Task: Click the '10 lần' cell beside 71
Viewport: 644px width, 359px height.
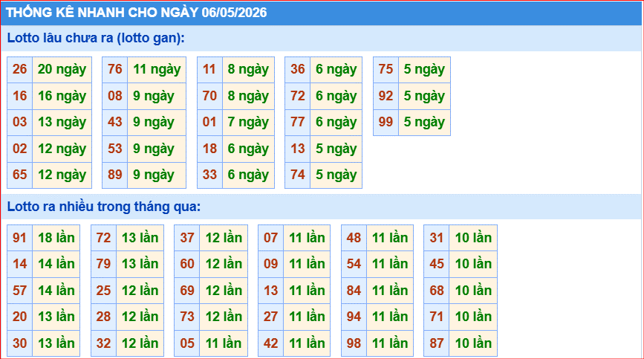Action: pos(473,317)
